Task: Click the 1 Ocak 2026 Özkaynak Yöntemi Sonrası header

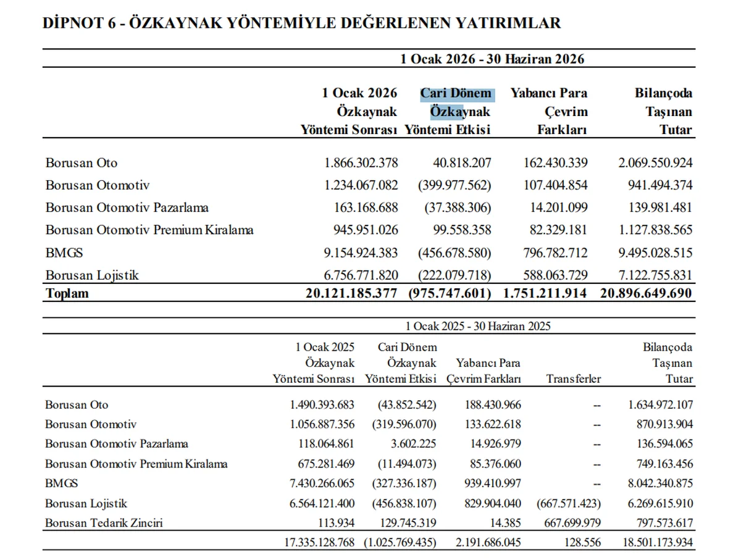Action: pos(349,112)
